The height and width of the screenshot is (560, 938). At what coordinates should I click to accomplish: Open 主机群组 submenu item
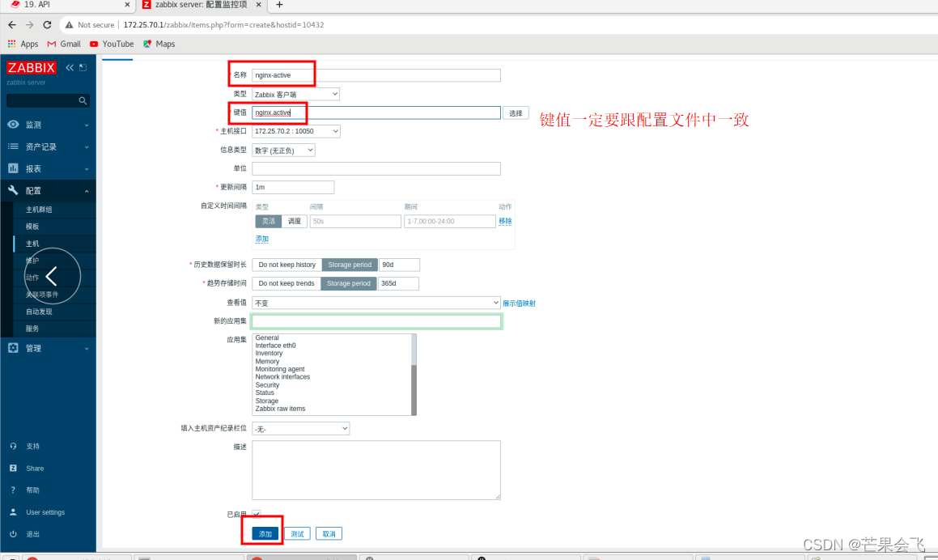pos(39,210)
